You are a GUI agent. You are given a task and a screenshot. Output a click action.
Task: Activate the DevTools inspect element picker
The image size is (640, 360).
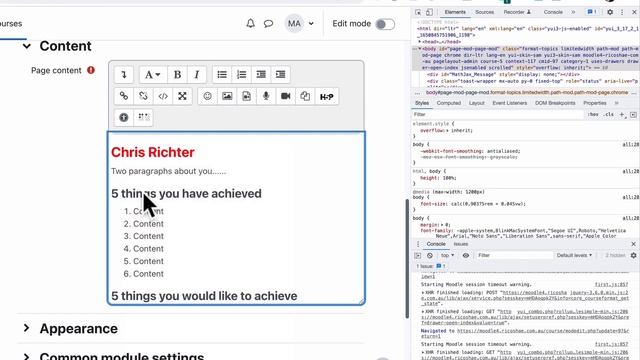point(418,12)
